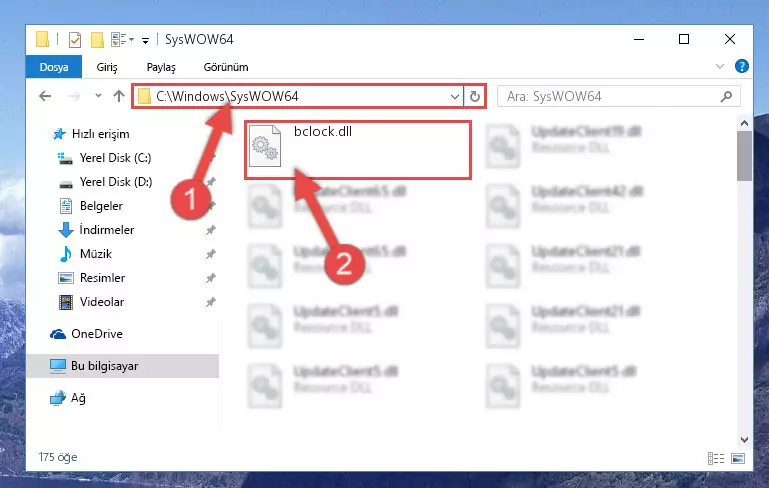Go up one folder level

point(119,96)
